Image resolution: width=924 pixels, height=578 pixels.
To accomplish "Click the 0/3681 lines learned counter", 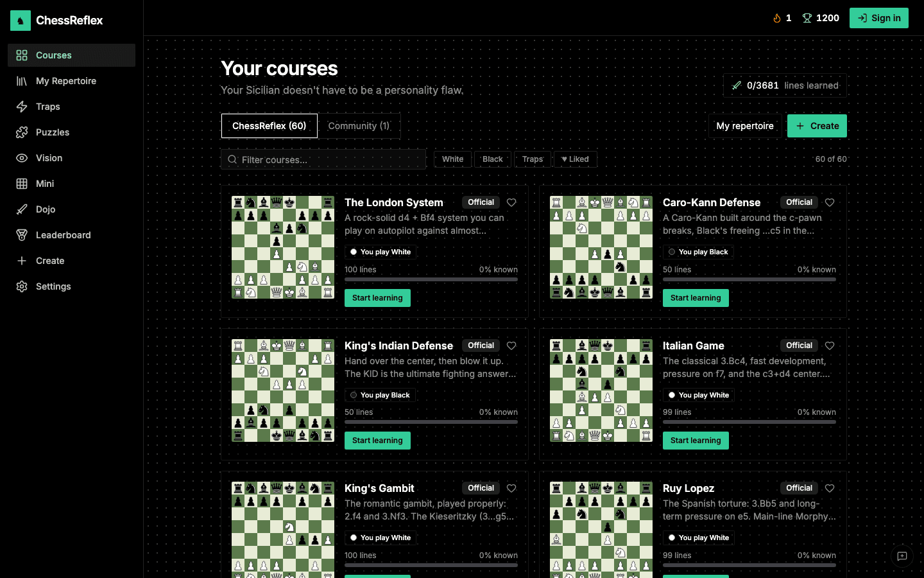I will click(x=785, y=85).
